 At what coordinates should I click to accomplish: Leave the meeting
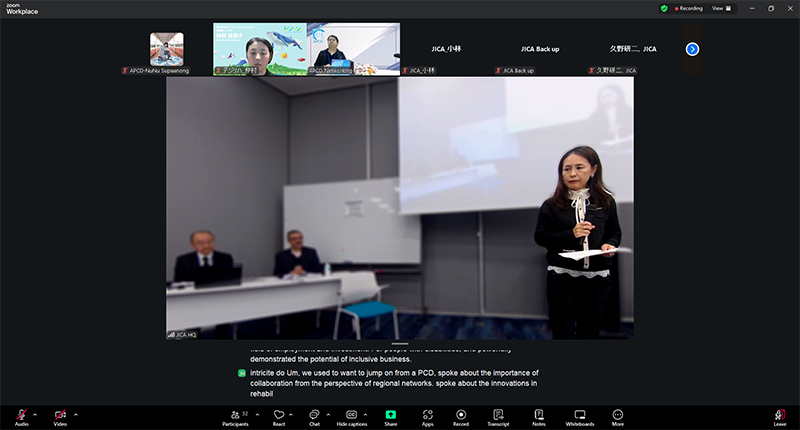pos(780,417)
